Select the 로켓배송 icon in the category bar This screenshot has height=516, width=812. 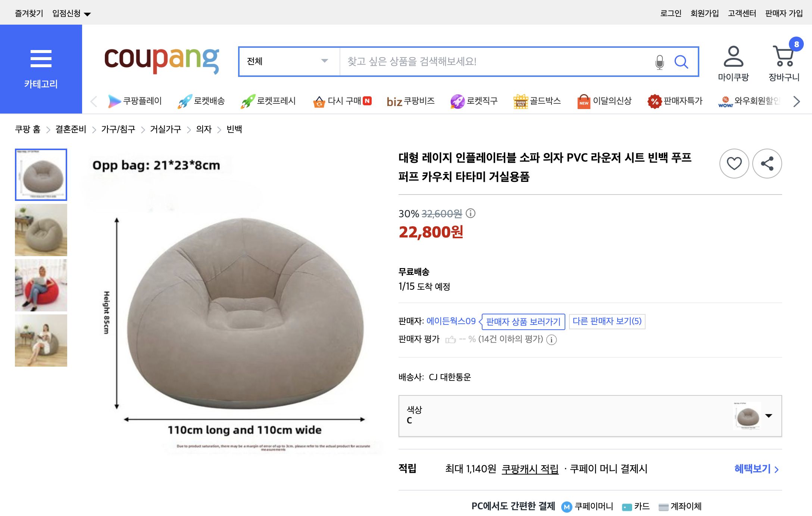tap(185, 101)
